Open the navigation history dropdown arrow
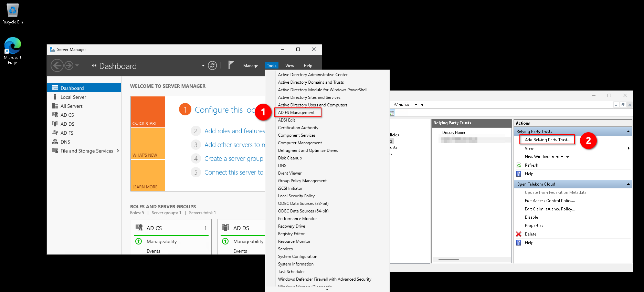 (77, 65)
